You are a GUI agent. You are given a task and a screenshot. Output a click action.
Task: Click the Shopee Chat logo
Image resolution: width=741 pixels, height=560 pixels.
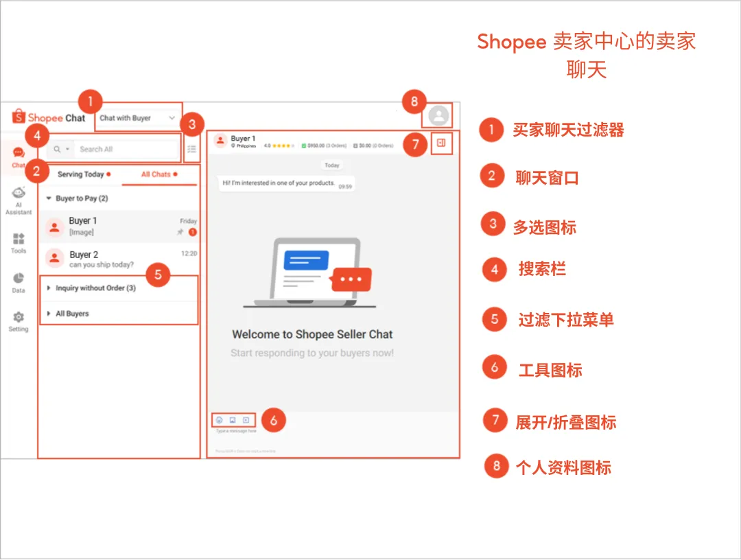pos(49,117)
